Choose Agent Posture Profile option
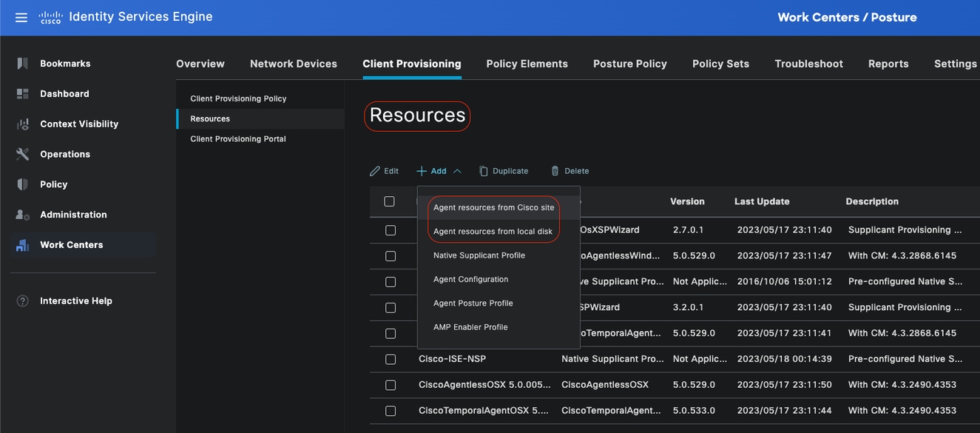The width and height of the screenshot is (980, 433). pyautogui.click(x=473, y=303)
